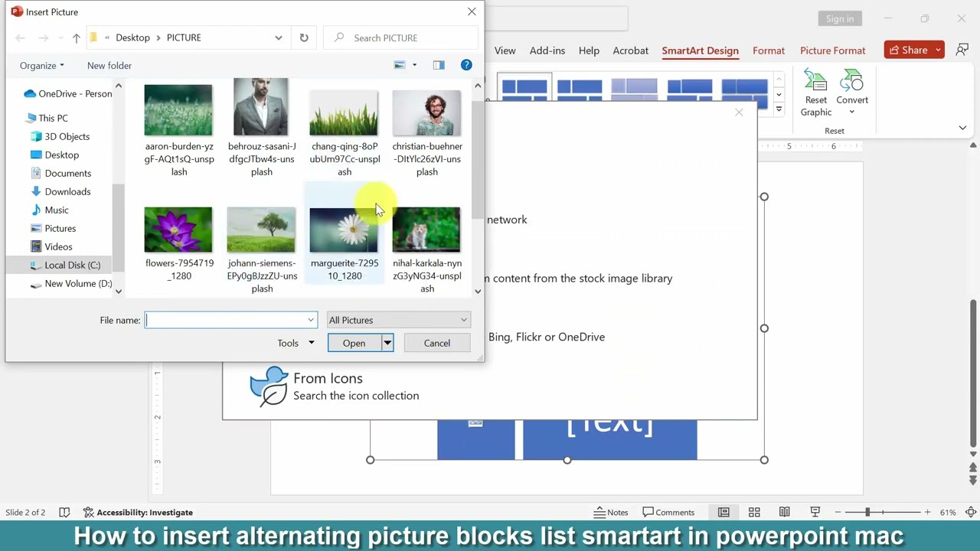The height and width of the screenshot is (551, 980).
Task: Open the file dialog help icon
Action: [466, 65]
